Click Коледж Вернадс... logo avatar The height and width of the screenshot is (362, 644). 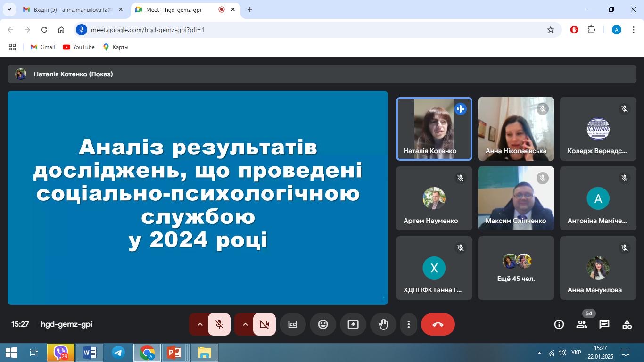click(598, 129)
